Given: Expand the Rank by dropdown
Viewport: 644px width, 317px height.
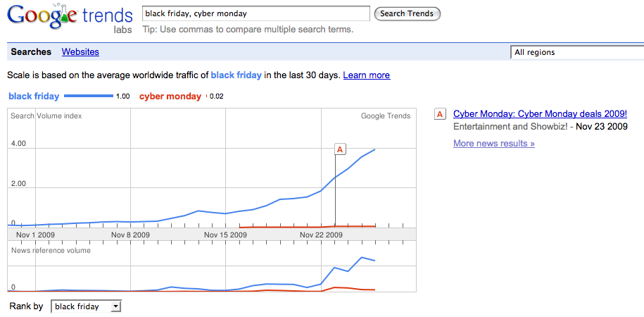Looking at the screenshot, I should 87,306.
